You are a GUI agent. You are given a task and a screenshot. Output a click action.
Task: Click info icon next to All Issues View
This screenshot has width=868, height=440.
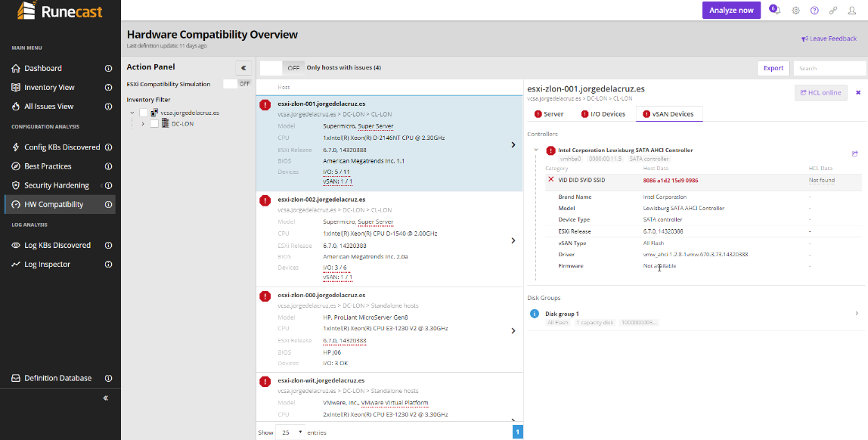(109, 107)
